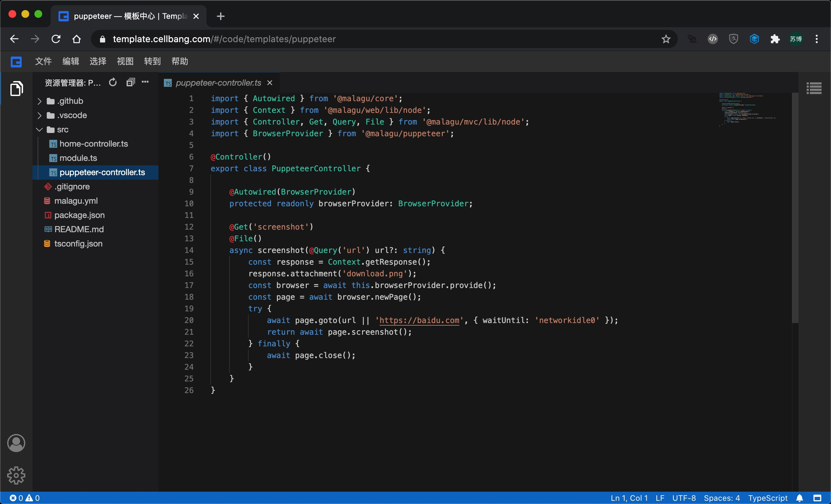Open tsconfig.json file

(x=95, y=244)
